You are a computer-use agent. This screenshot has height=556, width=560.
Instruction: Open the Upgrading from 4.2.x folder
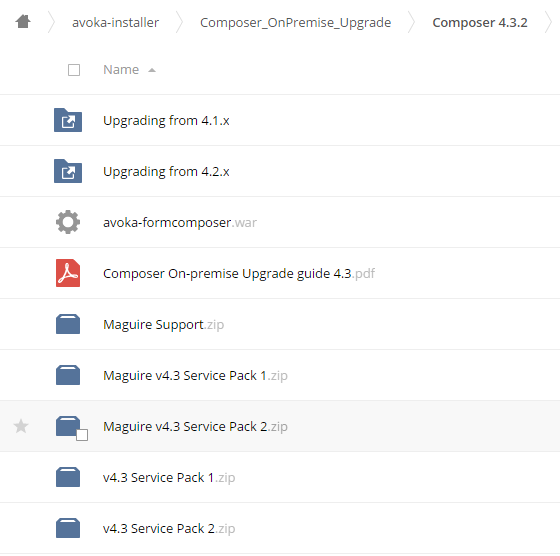point(166,172)
